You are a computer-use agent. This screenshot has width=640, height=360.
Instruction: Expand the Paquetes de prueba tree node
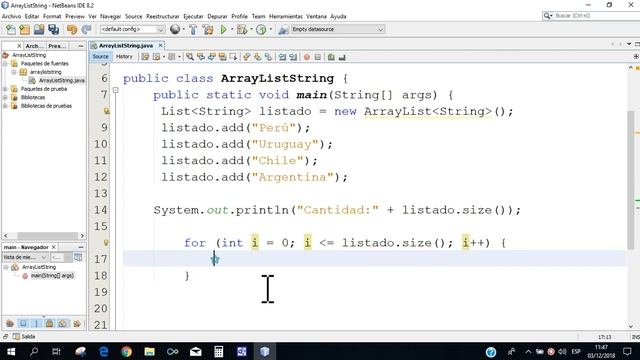tap(5, 89)
